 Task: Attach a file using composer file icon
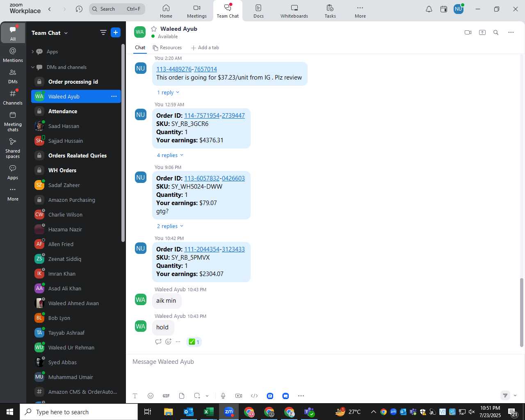click(182, 396)
